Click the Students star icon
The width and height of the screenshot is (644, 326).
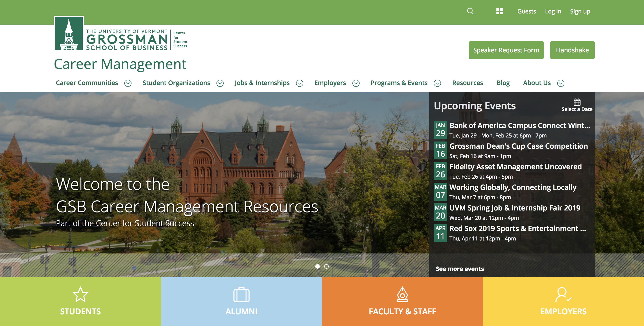[80, 294]
